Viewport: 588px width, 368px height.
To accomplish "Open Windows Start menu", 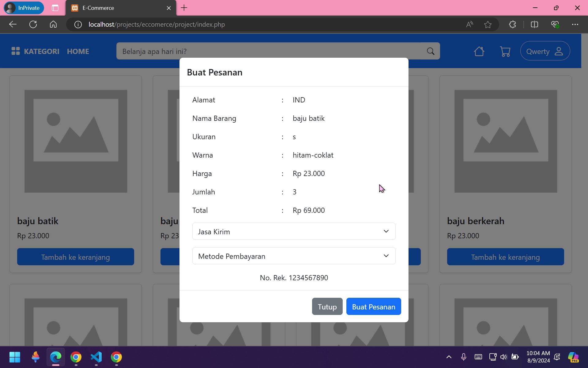I will 15,357.
